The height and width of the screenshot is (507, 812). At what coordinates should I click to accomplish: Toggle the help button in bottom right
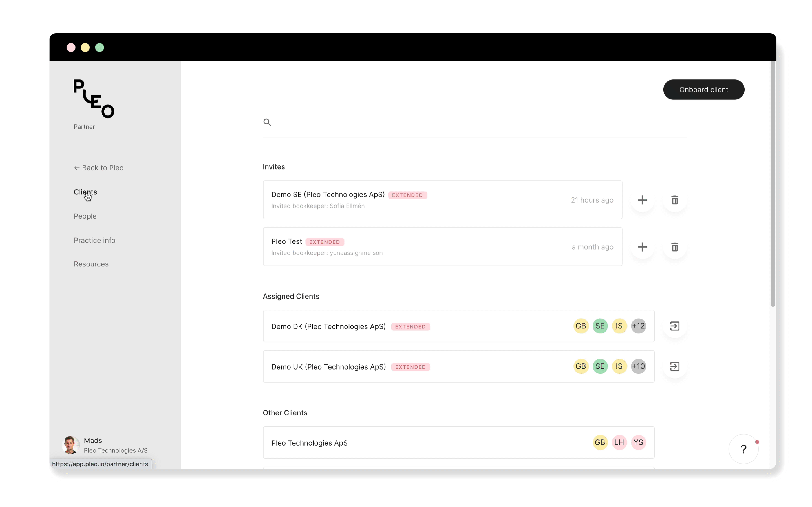click(743, 449)
